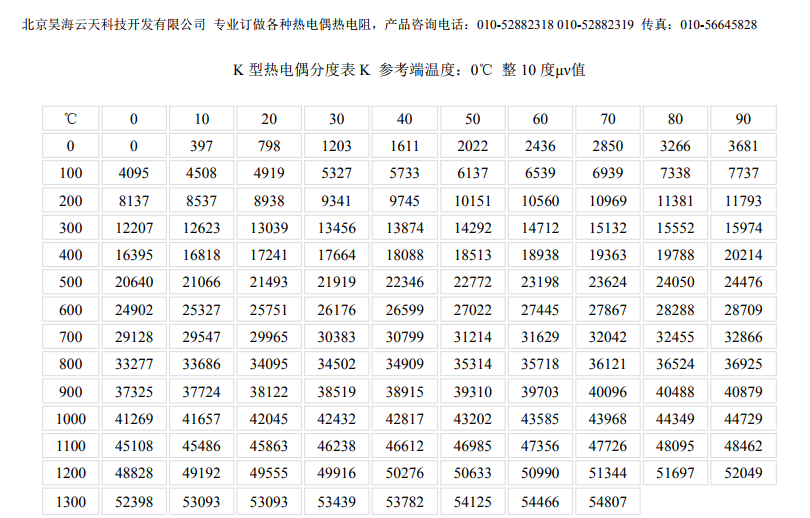Click the cell showing 4095

(134, 173)
